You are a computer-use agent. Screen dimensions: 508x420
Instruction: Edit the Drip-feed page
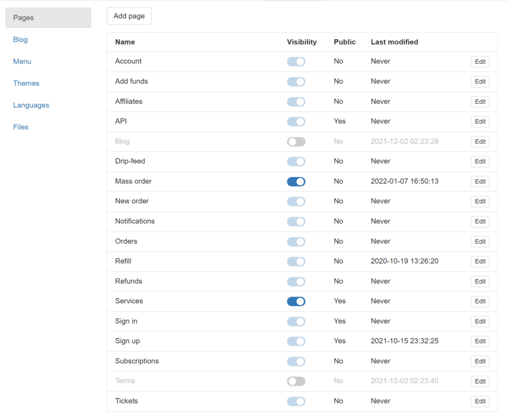coord(480,162)
